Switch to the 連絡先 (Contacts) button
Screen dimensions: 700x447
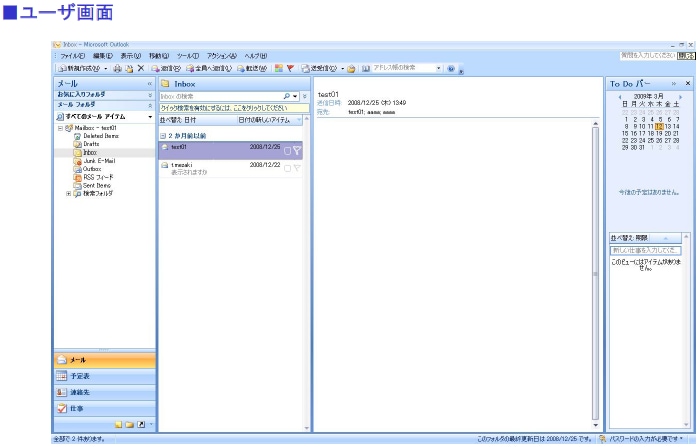point(105,392)
